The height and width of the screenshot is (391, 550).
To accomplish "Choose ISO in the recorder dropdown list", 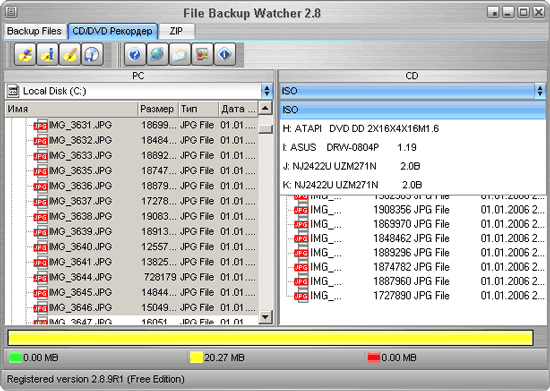I will 413,110.
